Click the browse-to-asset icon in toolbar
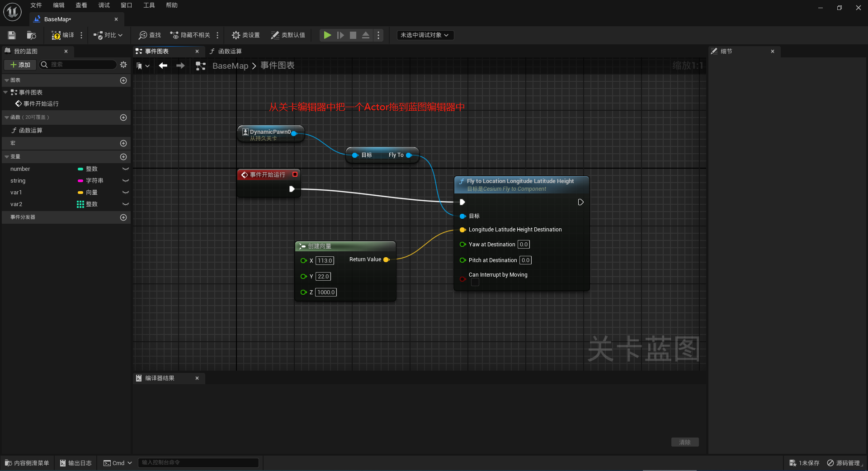Screen dimensions: 868x471 [31, 35]
